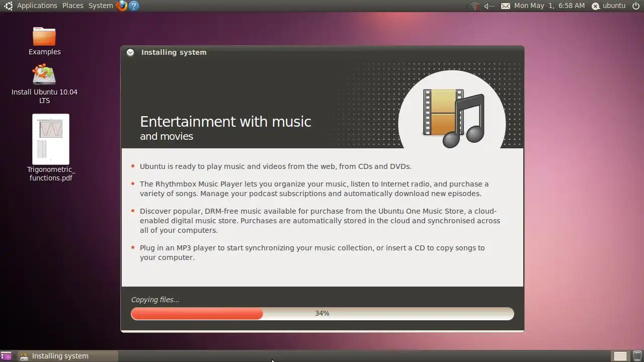Click the 34% installation progress bar
This screenshot has width=644, height=362.
click(323, 313)
